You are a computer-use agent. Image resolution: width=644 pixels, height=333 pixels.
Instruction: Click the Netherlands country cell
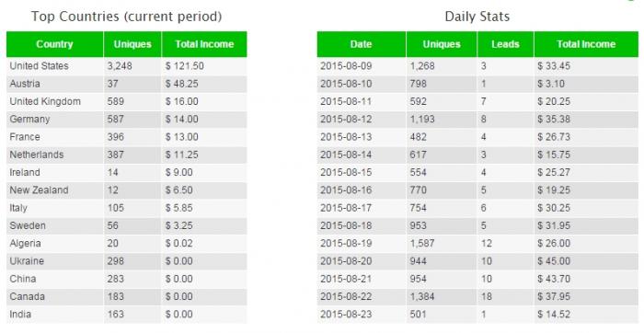(54, 155)
